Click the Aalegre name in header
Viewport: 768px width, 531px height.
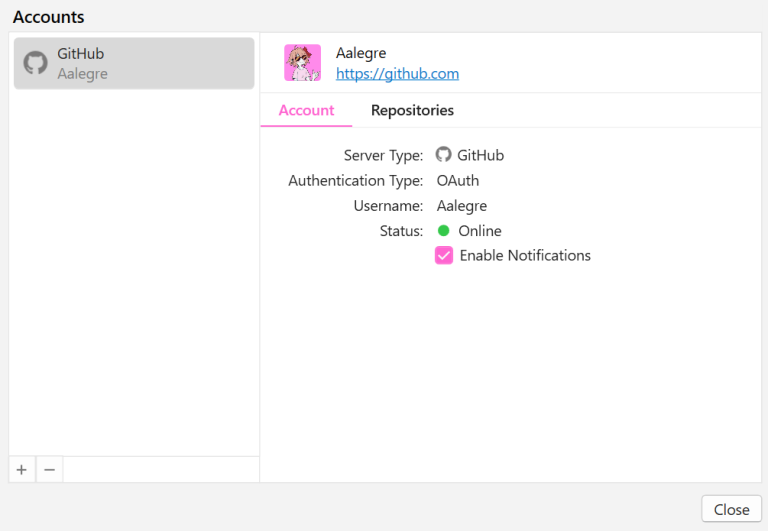pos(361,53)
